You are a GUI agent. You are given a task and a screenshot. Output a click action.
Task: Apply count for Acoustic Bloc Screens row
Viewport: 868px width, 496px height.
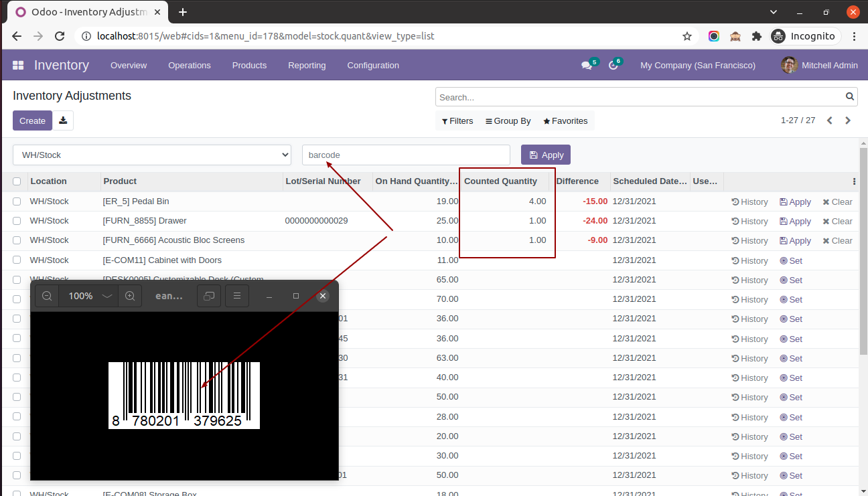(x=795, y=240)
